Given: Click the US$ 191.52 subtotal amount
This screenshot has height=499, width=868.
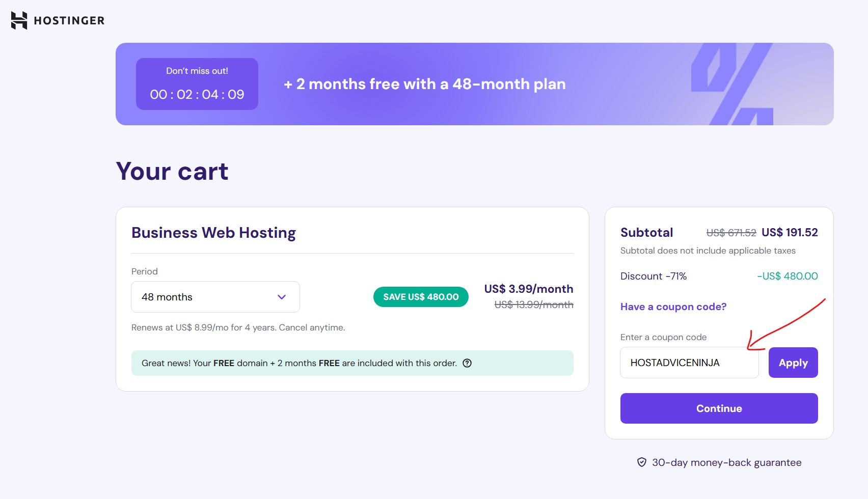Looking at the screenshot, I should [x=790, y=233].
